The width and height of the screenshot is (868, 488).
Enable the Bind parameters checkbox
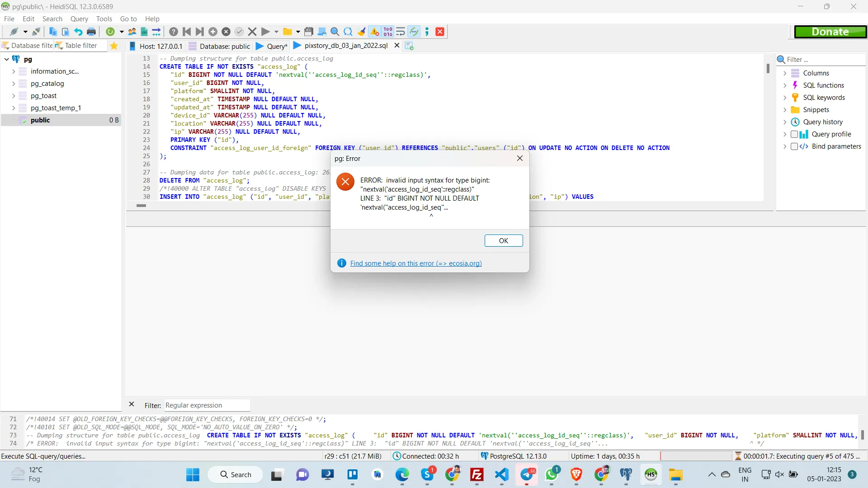tap(794, 146)
